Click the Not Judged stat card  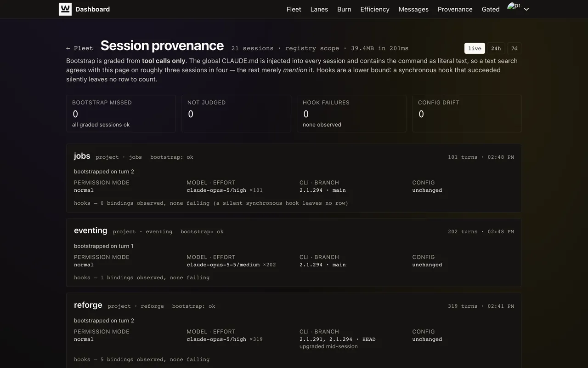236,114
